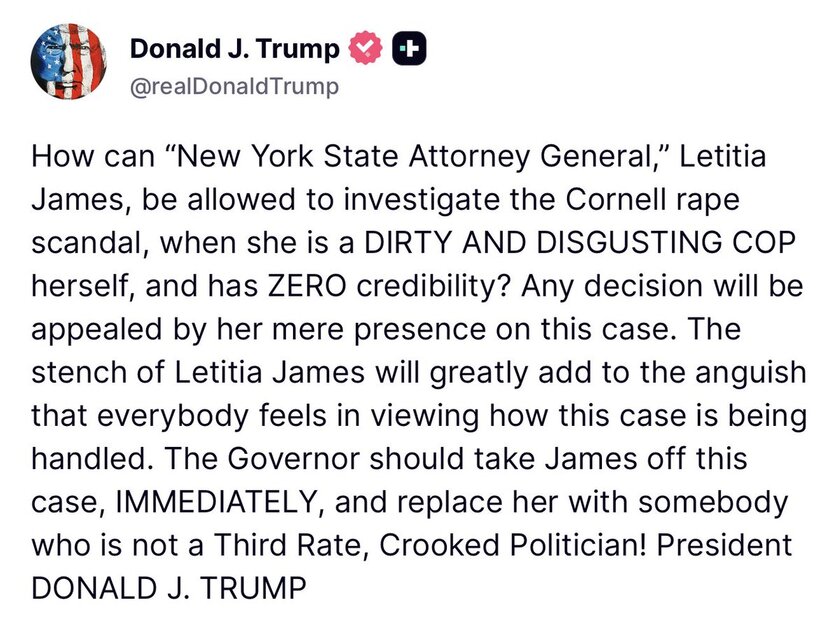This screenshot has width=839, height=628.
Task: Click the name "Letitia" on the first line
Action: pyautogui.click(x=723, y=157)
